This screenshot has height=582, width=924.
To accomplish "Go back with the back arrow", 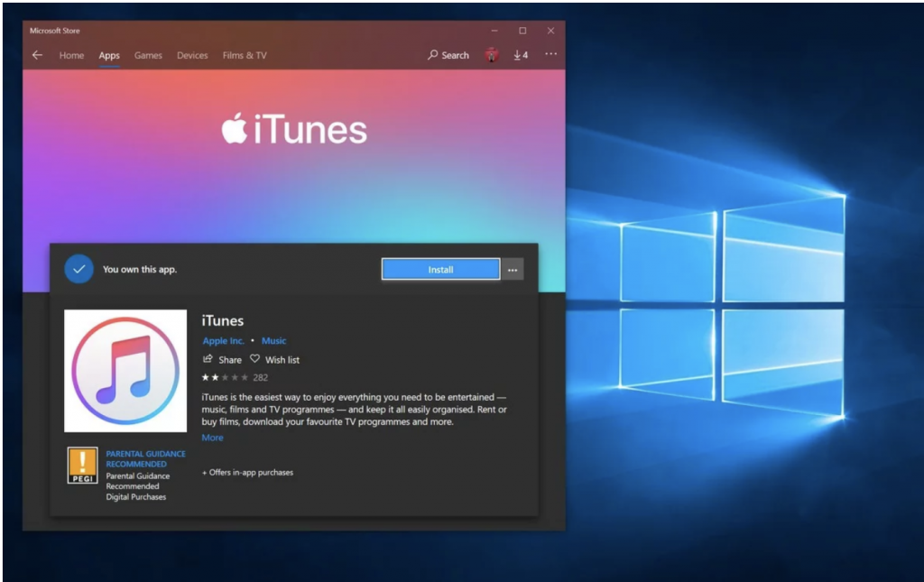I will 38,55.
